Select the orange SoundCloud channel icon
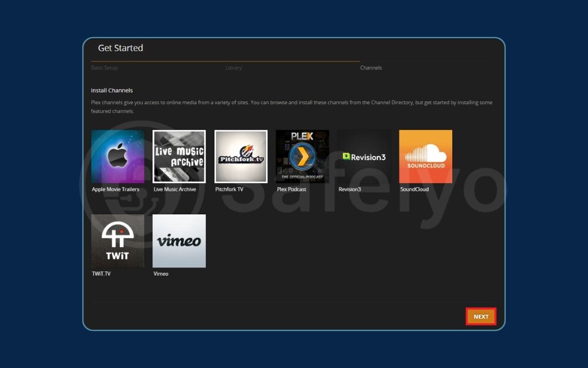The image size is (588, 368). (426, 157)
